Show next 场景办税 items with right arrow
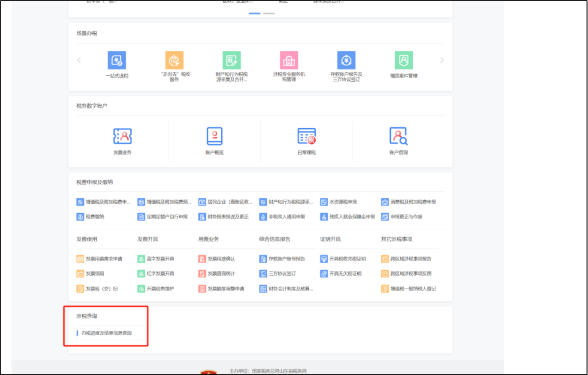The image size is (588, 375). coord(442,60)
